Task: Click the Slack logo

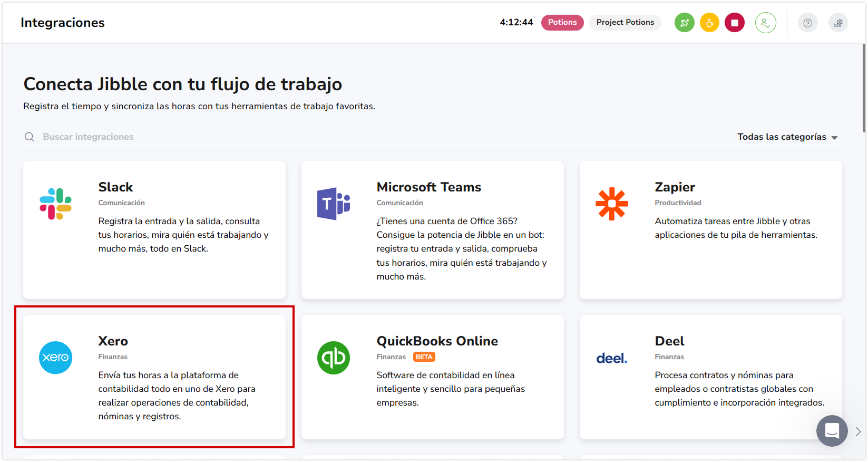Action: [x=55, y=204]
